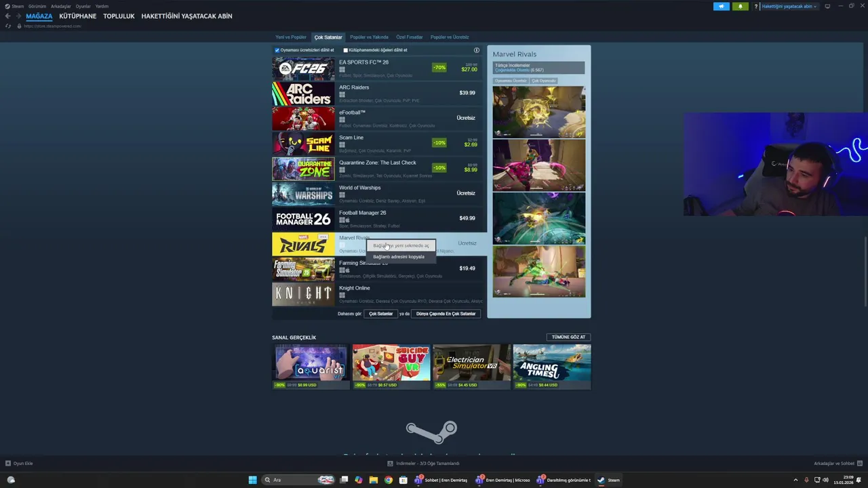Image resolution: width=868 pixels, height=488 pixels.
Task: Switch to 'Popüler ve Ücretsiz' tab
Action: pyautogui.click(x=450, y=37)
